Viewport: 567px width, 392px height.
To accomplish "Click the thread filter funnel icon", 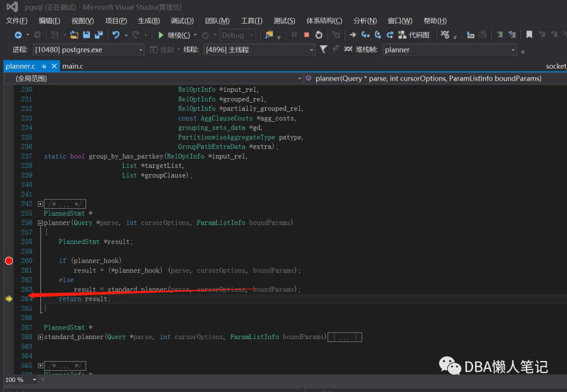I will point(323,49).
